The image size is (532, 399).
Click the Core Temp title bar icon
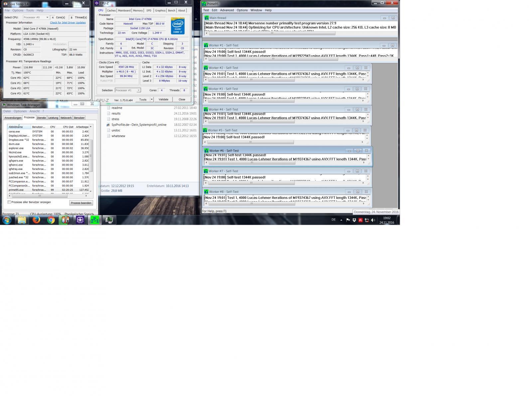[5, 4]
